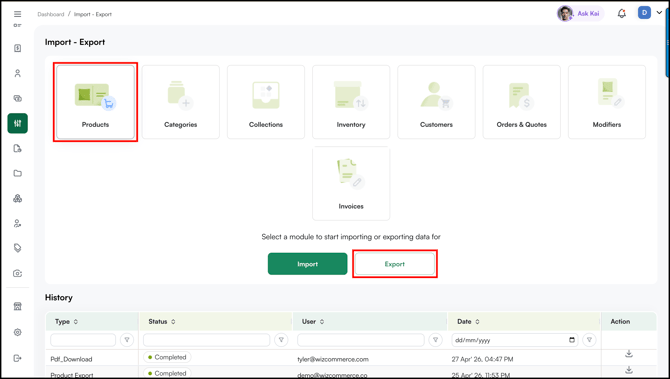
Task: Click the blue D user avatar
Action: (644, 13)
